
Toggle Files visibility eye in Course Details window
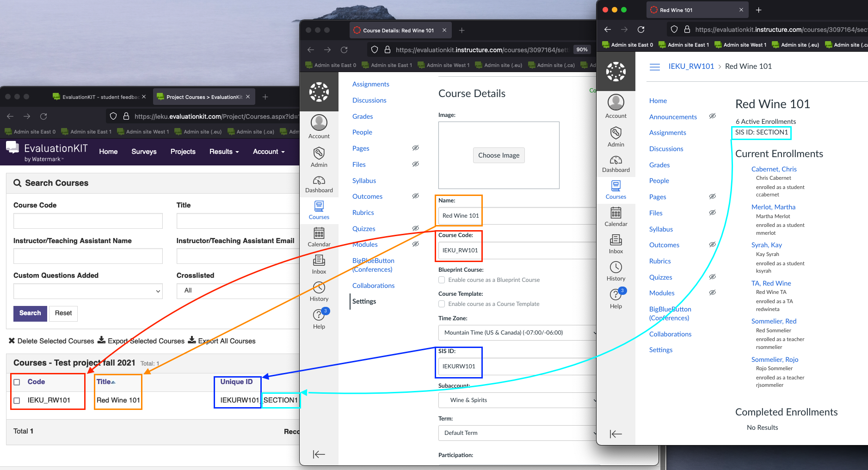[416, 164]
